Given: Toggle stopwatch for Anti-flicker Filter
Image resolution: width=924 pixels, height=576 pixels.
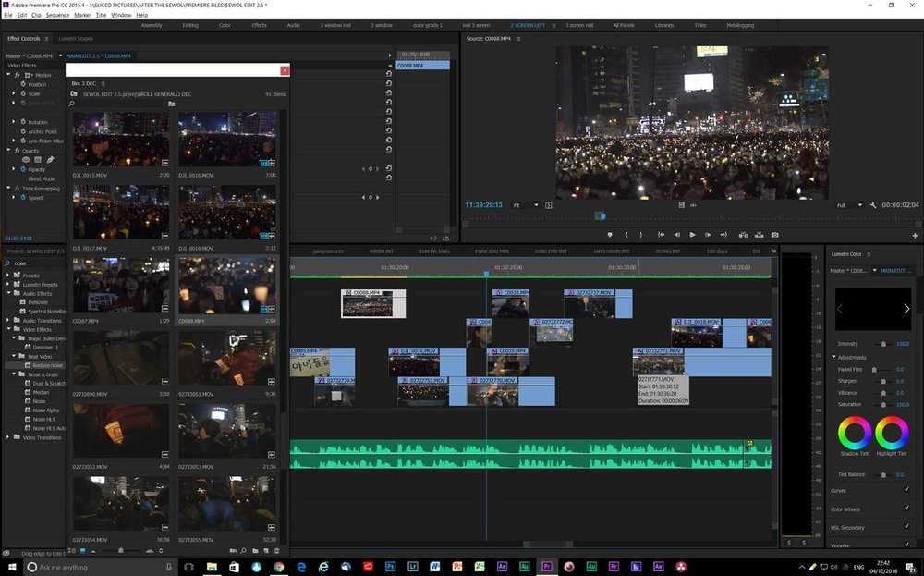Looking at the screenshot, I should point(23,141).
